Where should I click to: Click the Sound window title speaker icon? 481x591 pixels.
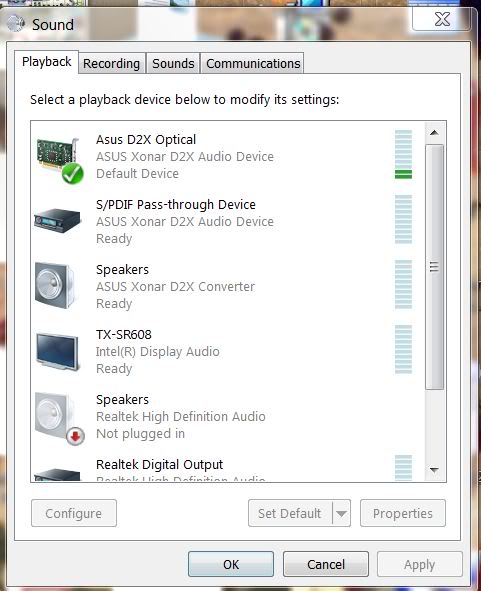(x=16, y=23)
